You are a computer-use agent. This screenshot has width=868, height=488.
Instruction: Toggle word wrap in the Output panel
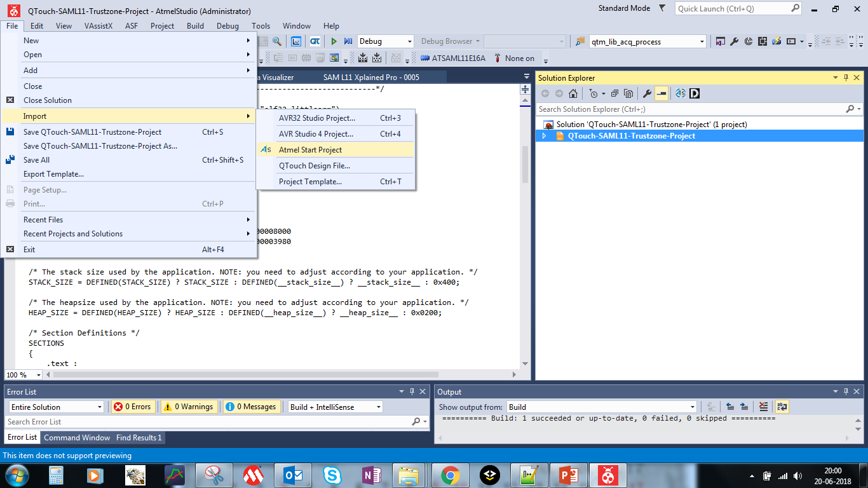[x=782, y=407]
